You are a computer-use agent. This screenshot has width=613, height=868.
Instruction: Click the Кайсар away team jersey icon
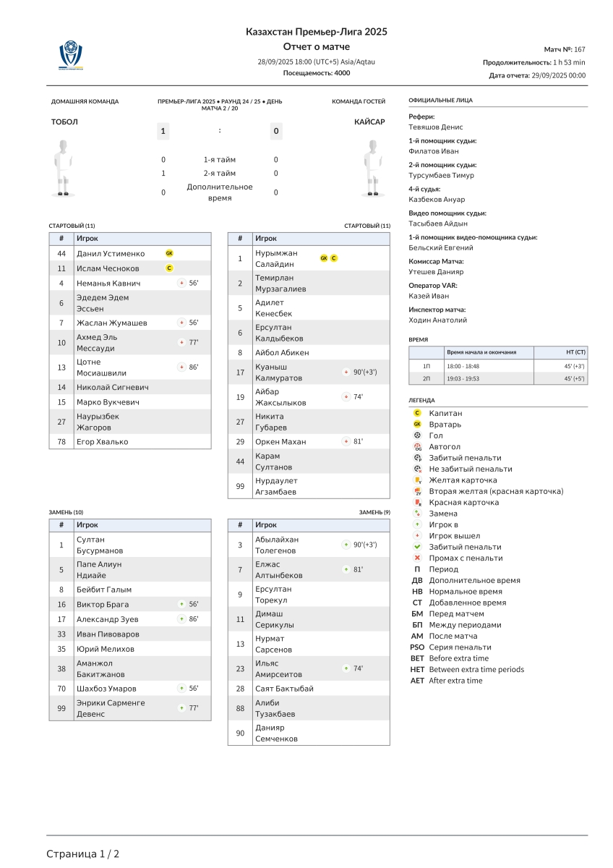tap(372, 168)
